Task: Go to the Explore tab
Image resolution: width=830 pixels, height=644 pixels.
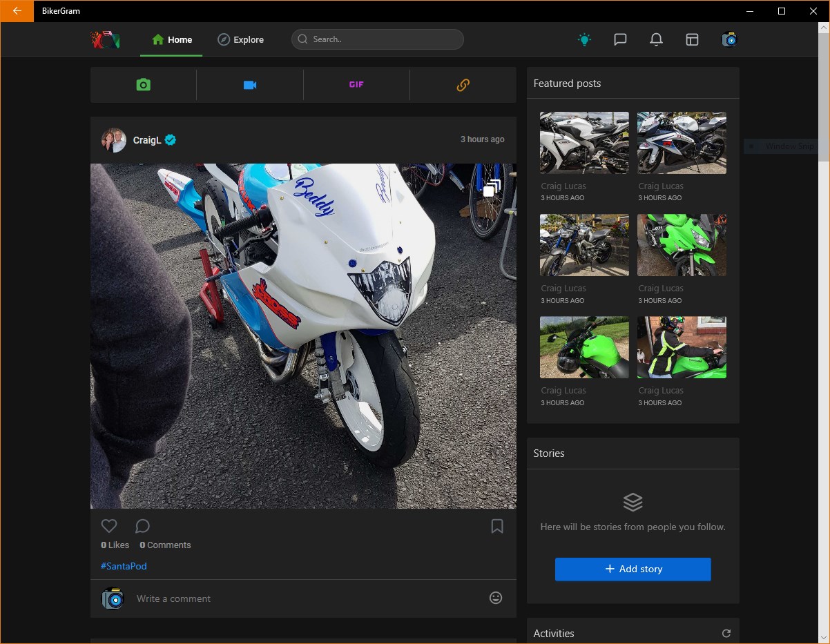Action: (x=240, y=39)
